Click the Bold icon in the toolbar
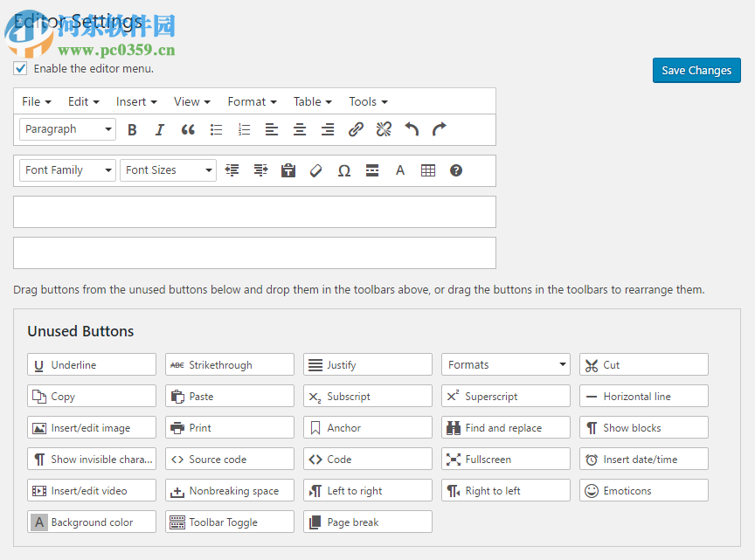The height and width of the screenshot is (560, 755). 132,129
